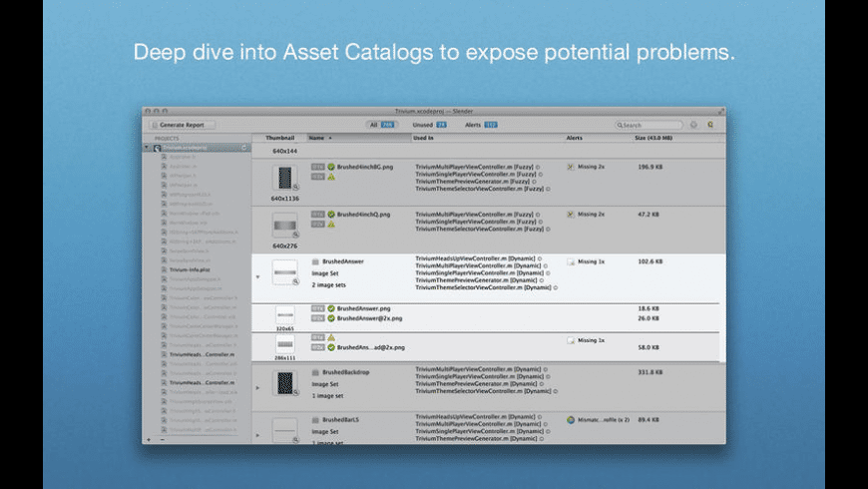Screen dimensions: 868x489
Task: Collapse the project disclosure triangle in sidebar
Action: coord(148,148)
